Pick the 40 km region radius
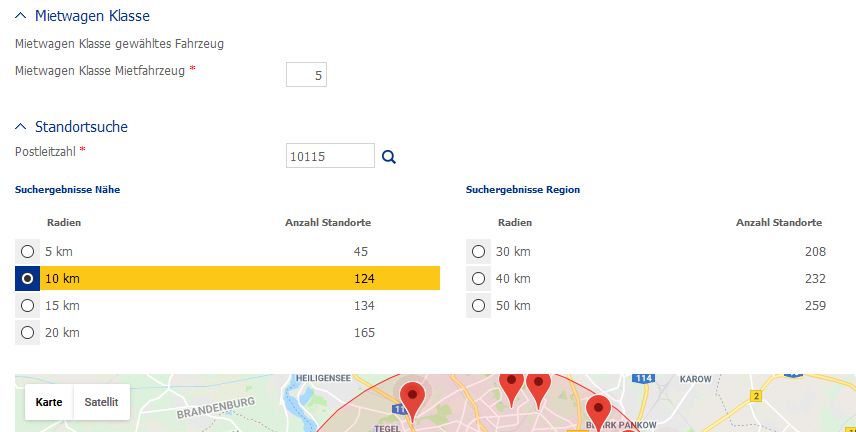The image size is (856, 432). [x=479, y=278]
